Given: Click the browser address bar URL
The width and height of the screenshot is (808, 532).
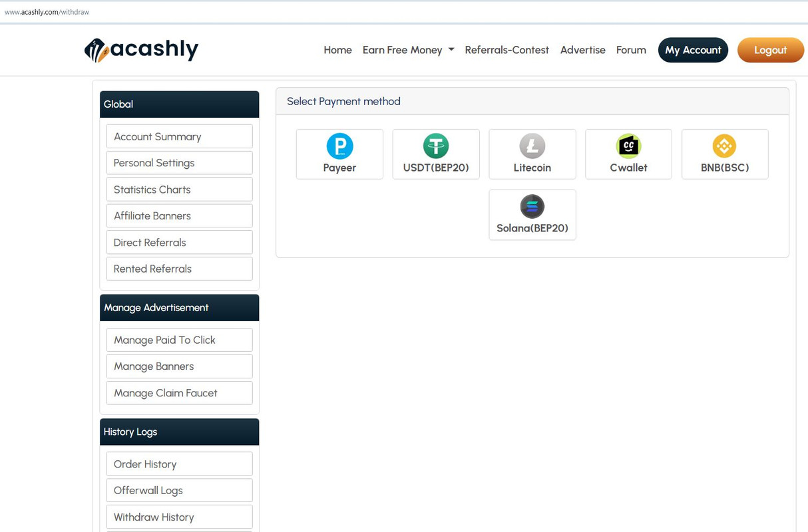Looking at the screenshot, I should tap(47, 12).
